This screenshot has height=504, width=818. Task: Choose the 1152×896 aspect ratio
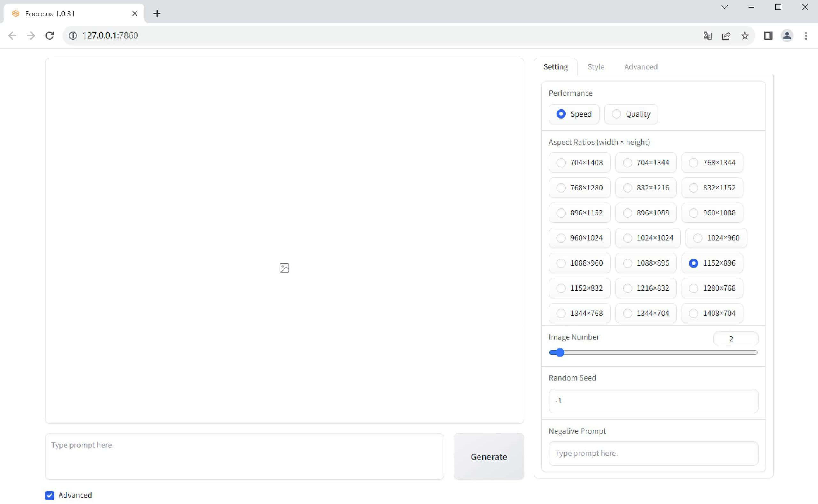[x=712, y=263]
